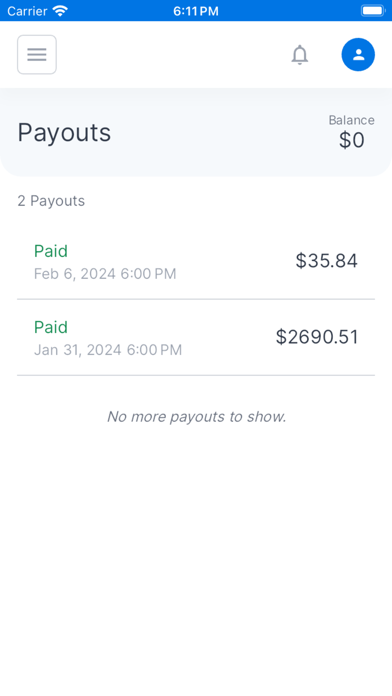Select the Feb 6, 2024 payout date
This screenshot has width=392, height=696.
click(x=105, y=274)
